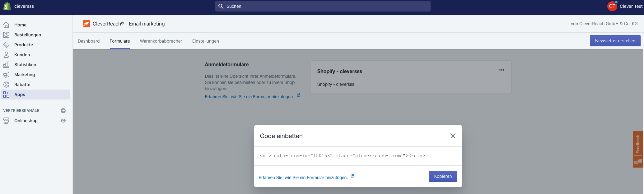644x194 pixels.
Task: Click Kopieren to copy the code
Action: [443, 176]
